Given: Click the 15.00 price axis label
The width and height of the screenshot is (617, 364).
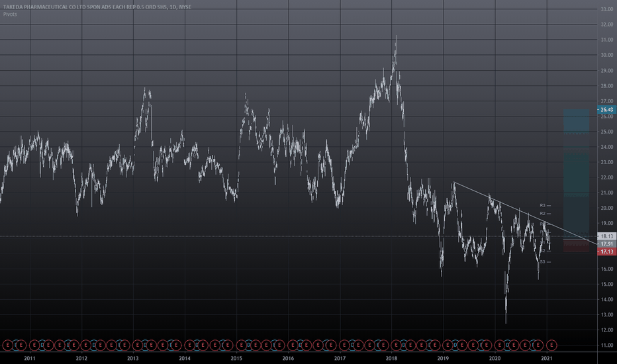Looking at the screenshot, I should click(x=607, y=284).
